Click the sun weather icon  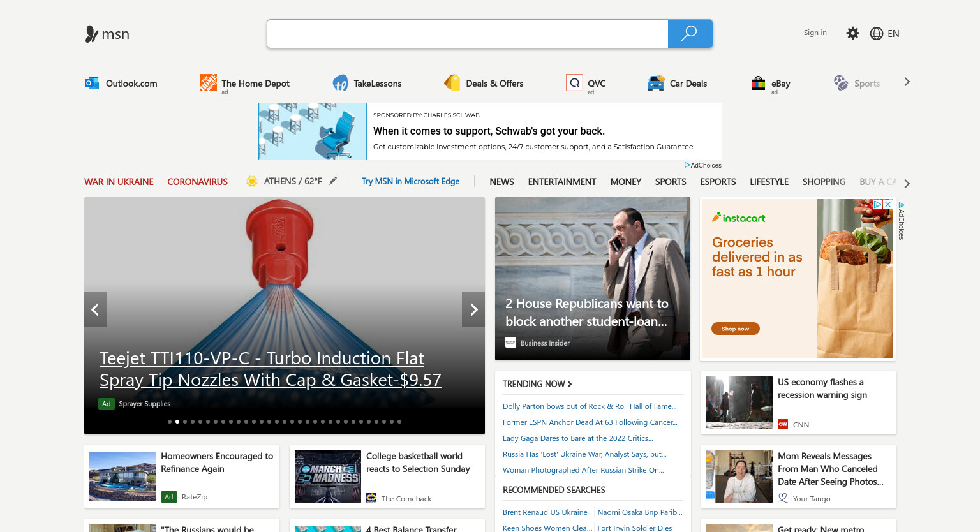click(x=252, y=181)
